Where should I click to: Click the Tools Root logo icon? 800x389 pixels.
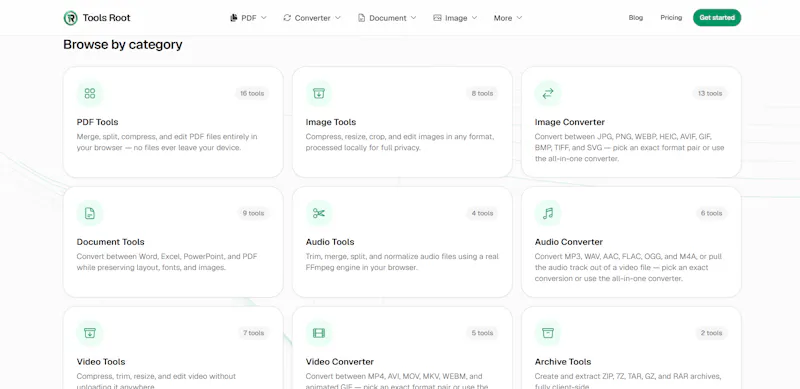pyautogui.click(x=70, y=18)
